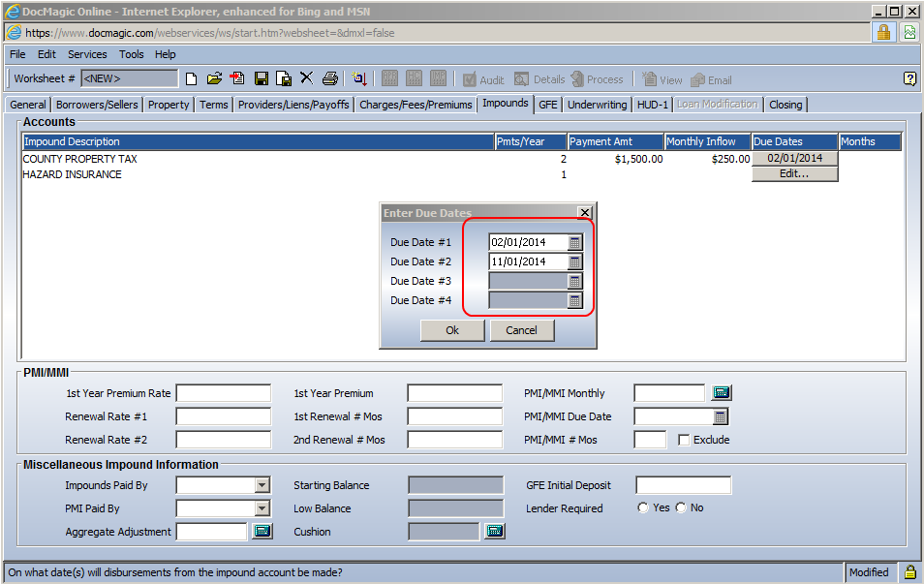The height and width of the screenshot is (584, 924).
Task: Click the 1st Year Premium Rate field
Action: coord(224,393)
